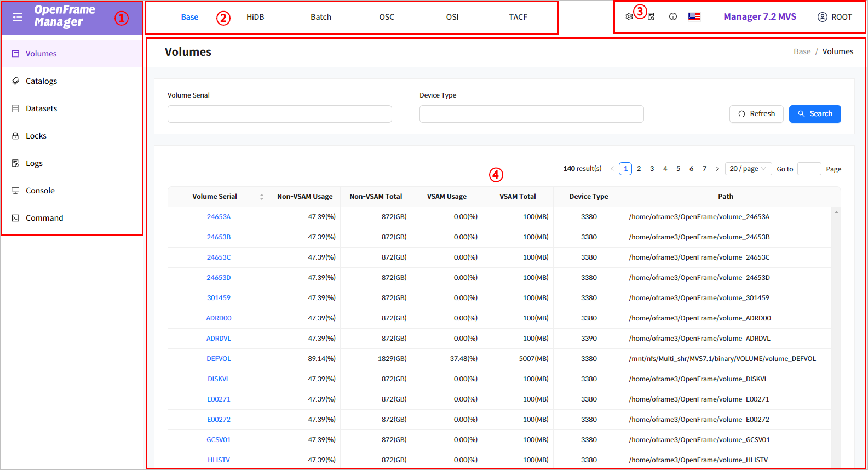The height and width of the screenshot is (470, 868).
Task: Collapse the sidebar with the hamburger icon
Action: (x=18, y=17)
